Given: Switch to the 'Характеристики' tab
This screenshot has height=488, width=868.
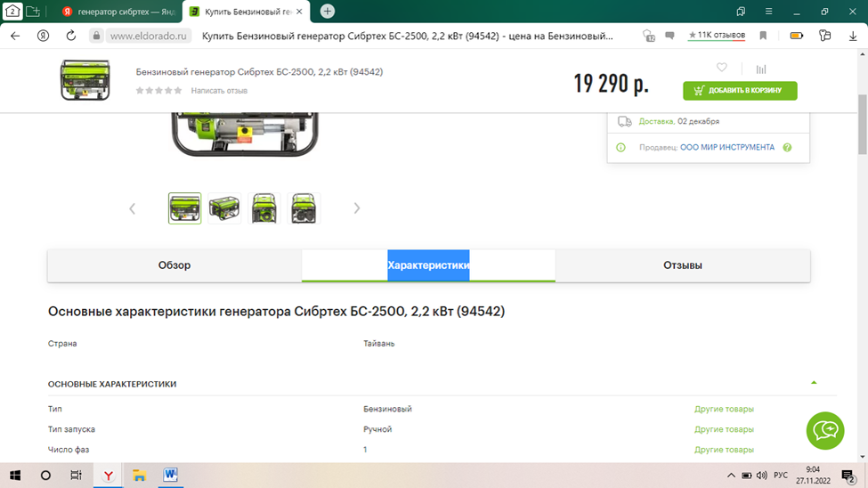Looking at the screenshot, I should click(428, 265).
